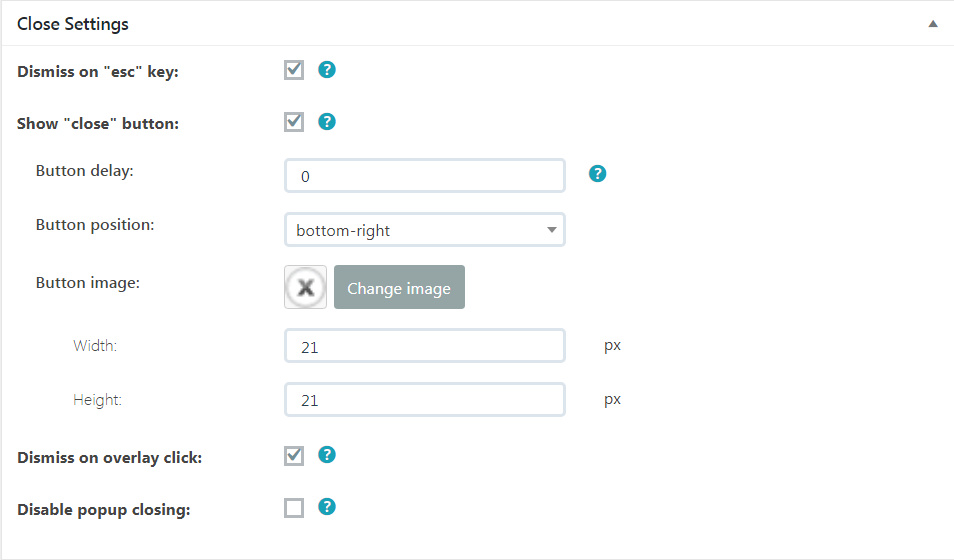Uncheck the Show close button checkbox
Image resolution: width=954 pixels, height=560 pixels.
(294, 122)
